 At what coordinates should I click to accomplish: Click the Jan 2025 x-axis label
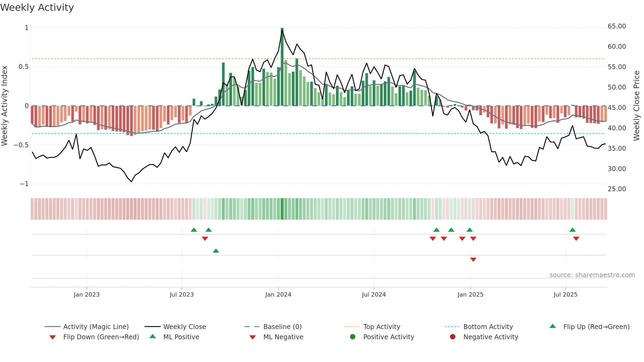click(470, 294)
